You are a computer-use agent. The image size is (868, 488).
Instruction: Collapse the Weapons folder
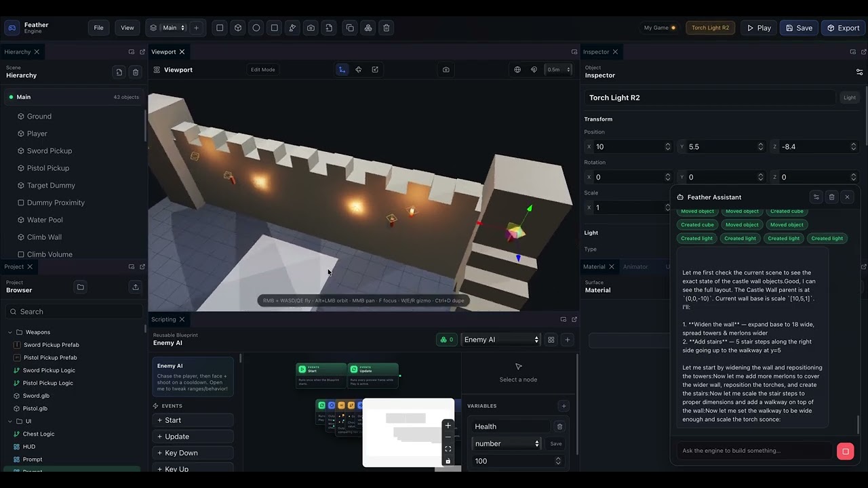pyautogui.click(x=10, y=332)
